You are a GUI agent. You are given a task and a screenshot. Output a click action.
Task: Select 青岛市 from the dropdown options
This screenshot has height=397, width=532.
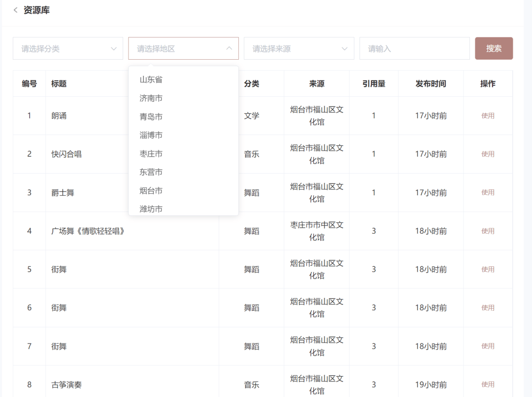click(x=151, y=117)
